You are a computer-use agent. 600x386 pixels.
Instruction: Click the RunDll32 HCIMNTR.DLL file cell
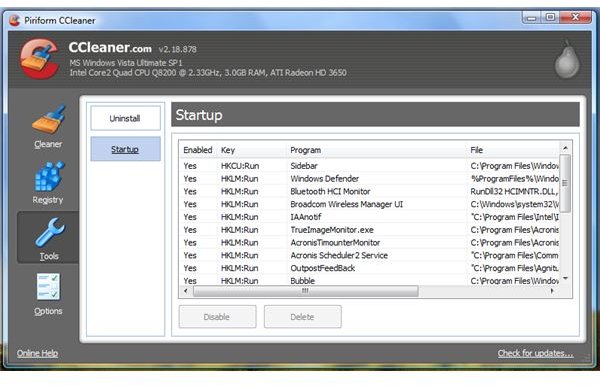pyautogui.click(x=514, y=191)
